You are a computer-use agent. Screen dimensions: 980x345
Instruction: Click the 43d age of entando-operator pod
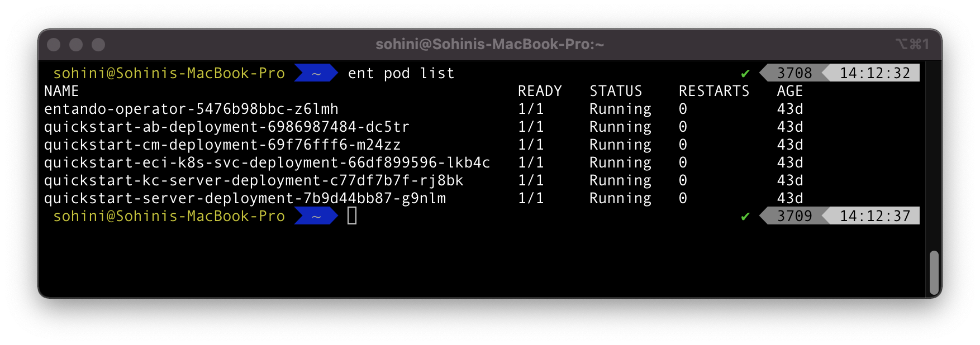(790, 109)
